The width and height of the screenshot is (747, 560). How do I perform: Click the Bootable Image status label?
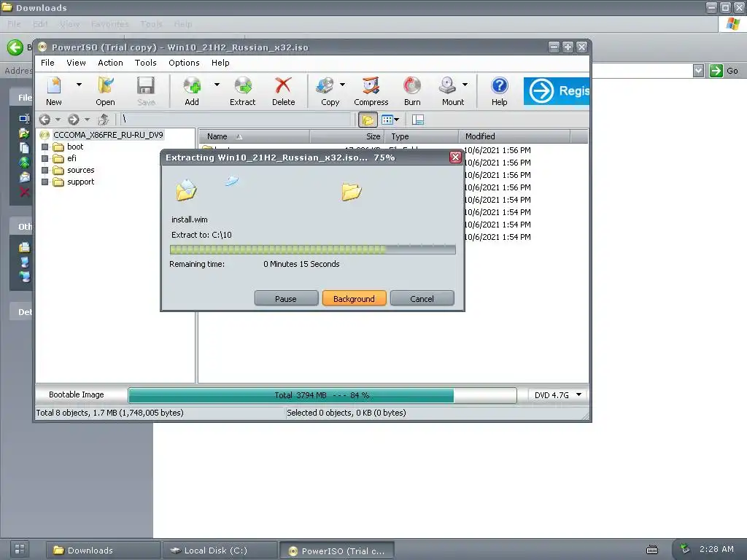(x=76, y=394)
